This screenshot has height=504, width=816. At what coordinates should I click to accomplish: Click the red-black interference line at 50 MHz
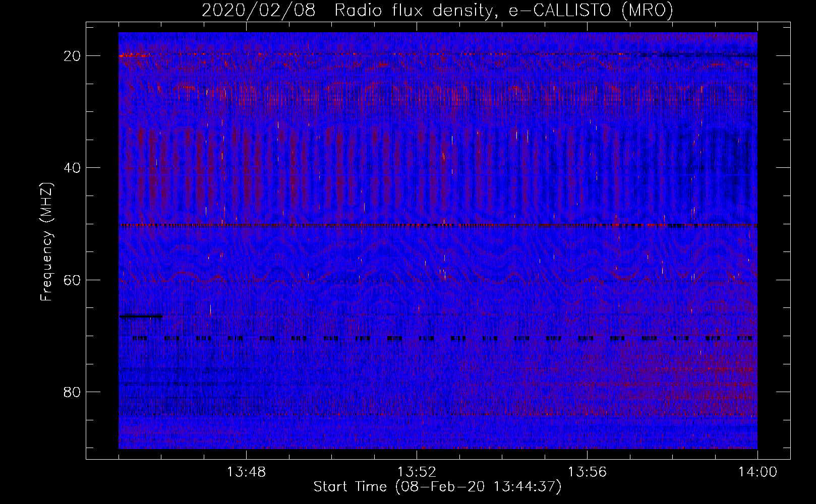[x=438, y=225]
